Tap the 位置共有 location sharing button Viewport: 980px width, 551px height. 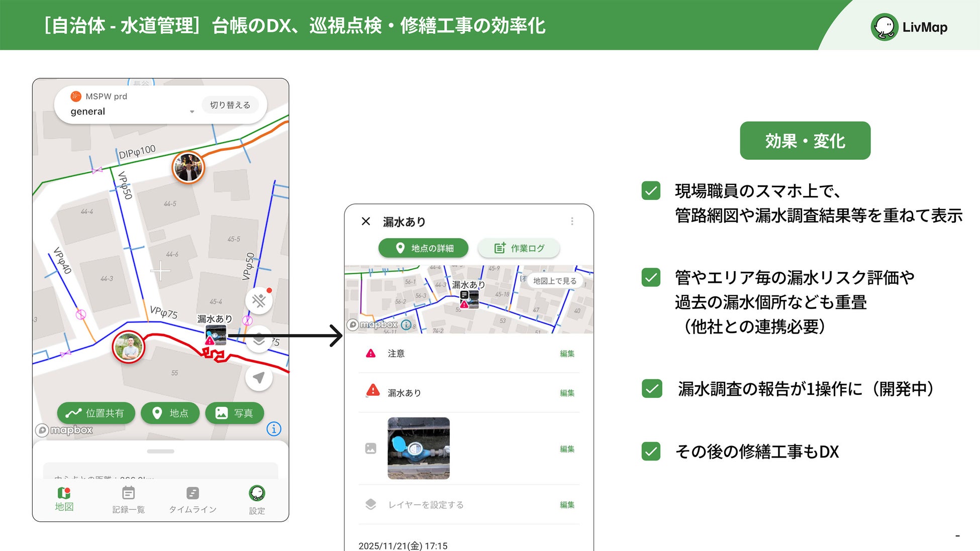[96, 413]
